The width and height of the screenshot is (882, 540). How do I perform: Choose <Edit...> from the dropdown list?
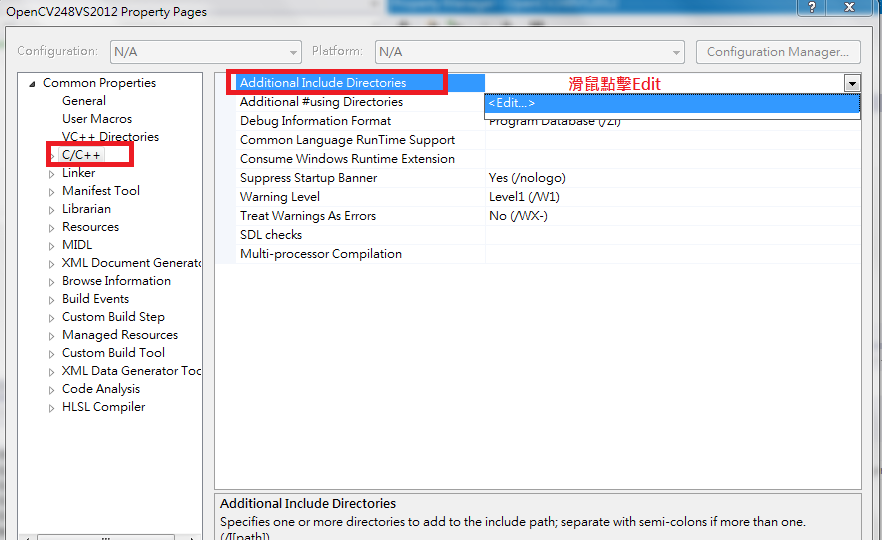[672, 103]
